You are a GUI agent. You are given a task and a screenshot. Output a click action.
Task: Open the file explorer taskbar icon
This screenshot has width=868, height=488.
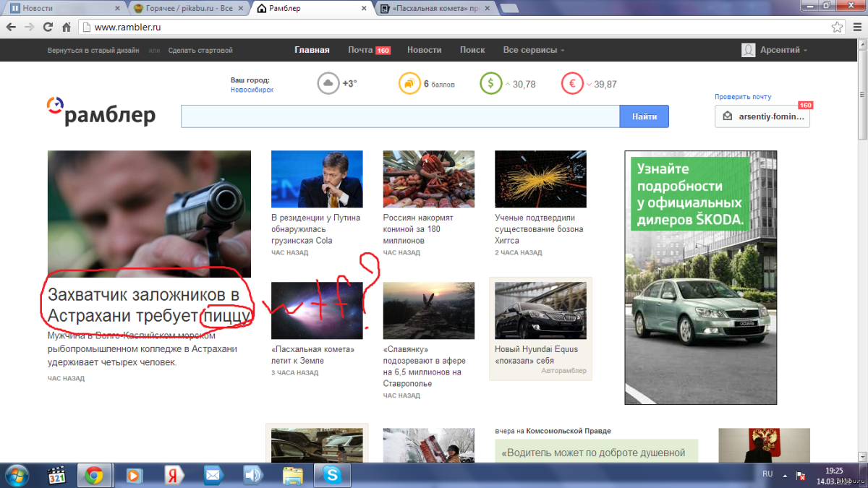(x=292, y=475)
